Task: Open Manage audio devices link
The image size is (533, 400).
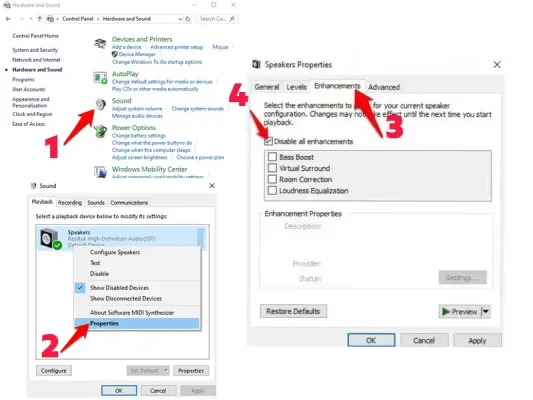Action: tap(137, 116)
